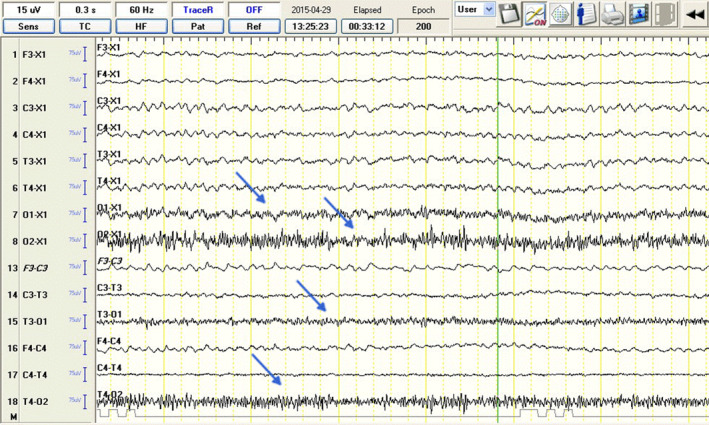Click the Ref reference button
709x425 pixels.
pos(254,26)
